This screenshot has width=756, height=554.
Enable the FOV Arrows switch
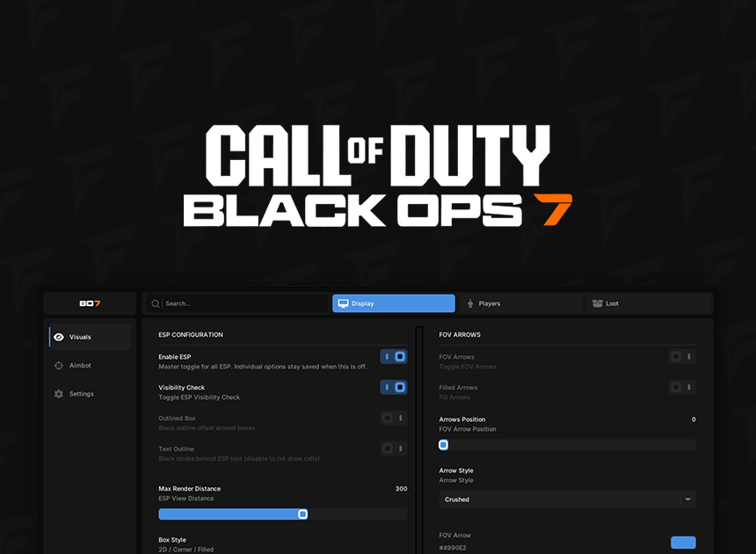[682, 357]
